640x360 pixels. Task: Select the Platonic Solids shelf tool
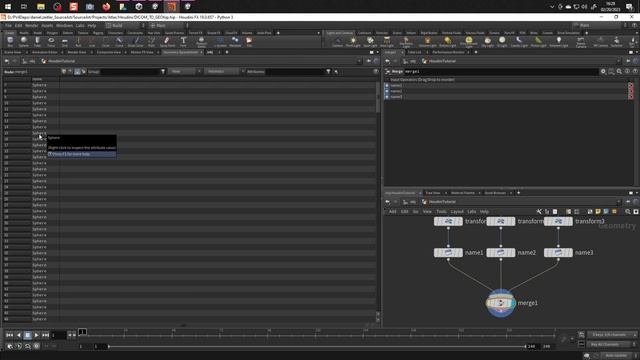[x=201, y=41]
